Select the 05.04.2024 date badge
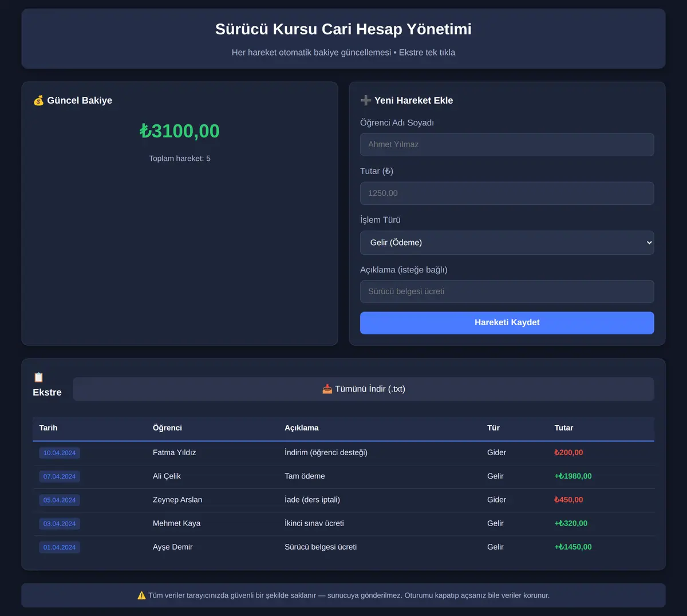Screen dimensions: 687x616 click(60, 500)
